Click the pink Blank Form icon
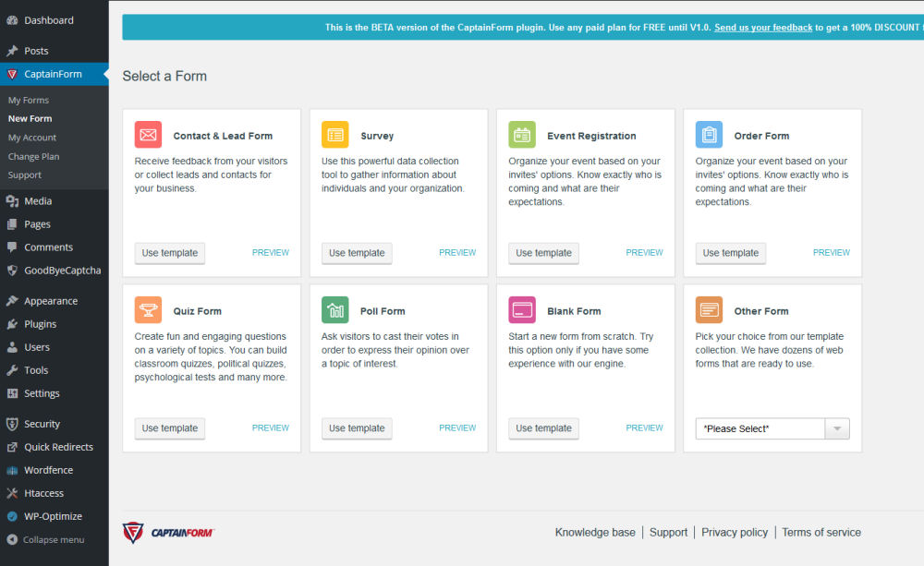The width and height of the screenshot is (924, 566). point(522,310)
